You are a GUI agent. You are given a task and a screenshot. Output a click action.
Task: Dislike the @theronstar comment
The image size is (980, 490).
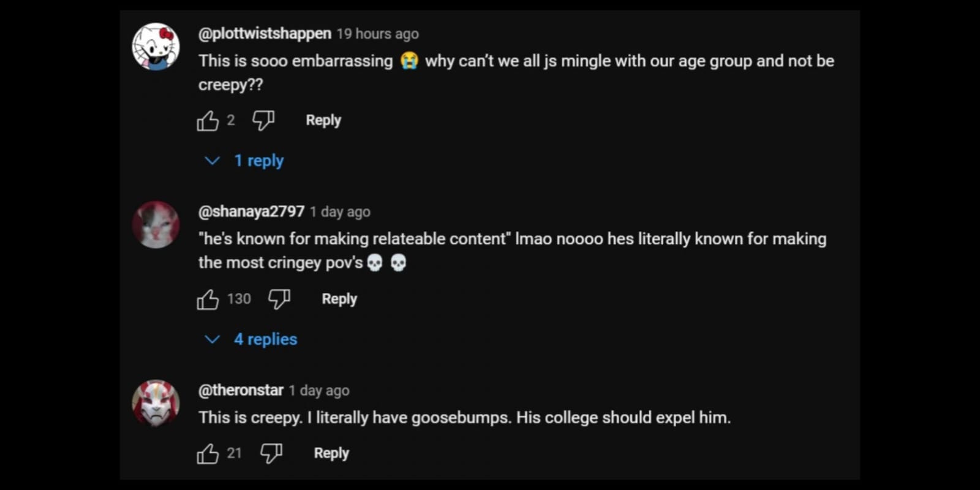(x=271, y=454)
